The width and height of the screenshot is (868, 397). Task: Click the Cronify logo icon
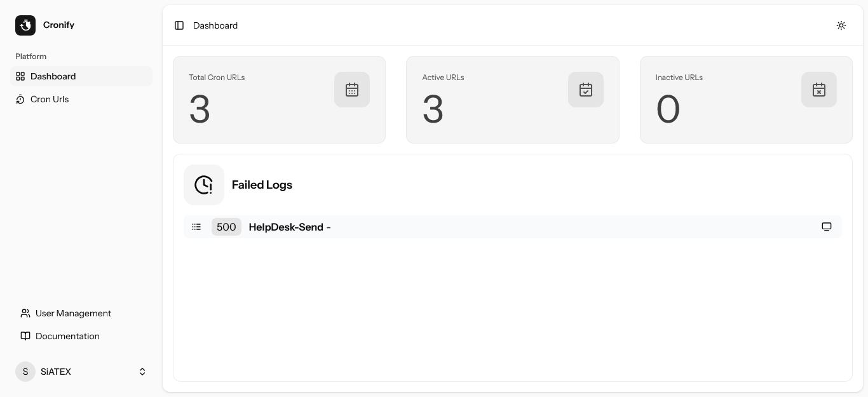tap(25, 25)
